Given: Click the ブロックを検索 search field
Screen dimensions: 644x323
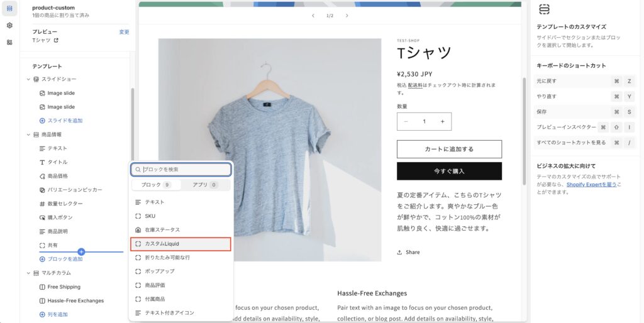Looking at the screenshot, I should [x=181, y=170].
